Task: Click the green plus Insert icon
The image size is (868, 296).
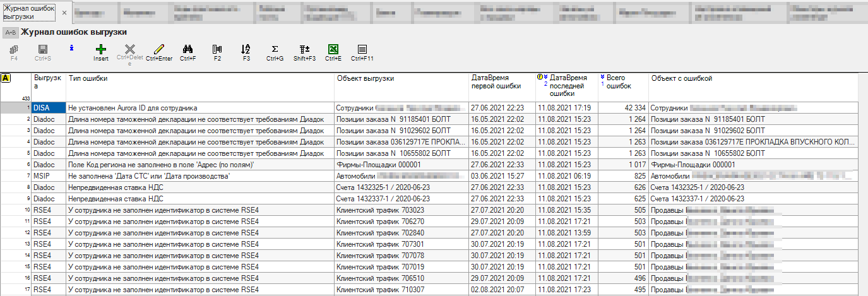Action: point(101,49)
